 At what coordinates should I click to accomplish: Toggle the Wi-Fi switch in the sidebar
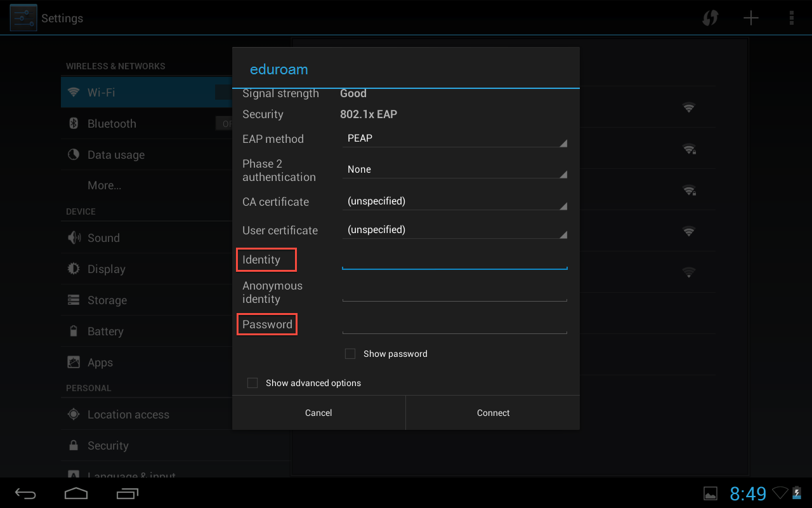pyautogui.click(x=225, y=93)
